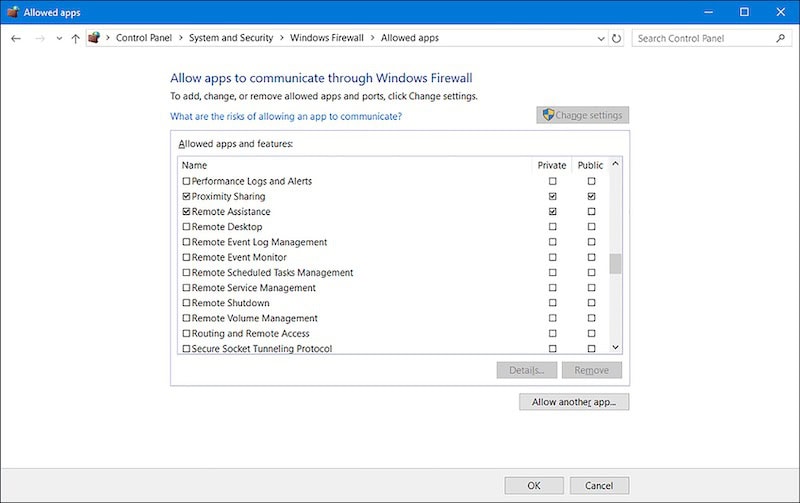Open recent locations dropdown arrow
The width and height of the screenshot is (800, 503).
59,38
